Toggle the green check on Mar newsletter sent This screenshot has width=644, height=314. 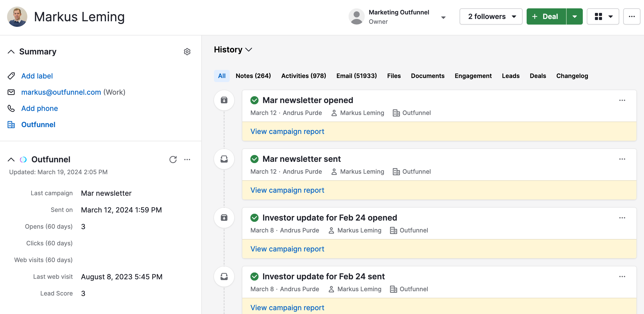(254, 159)
